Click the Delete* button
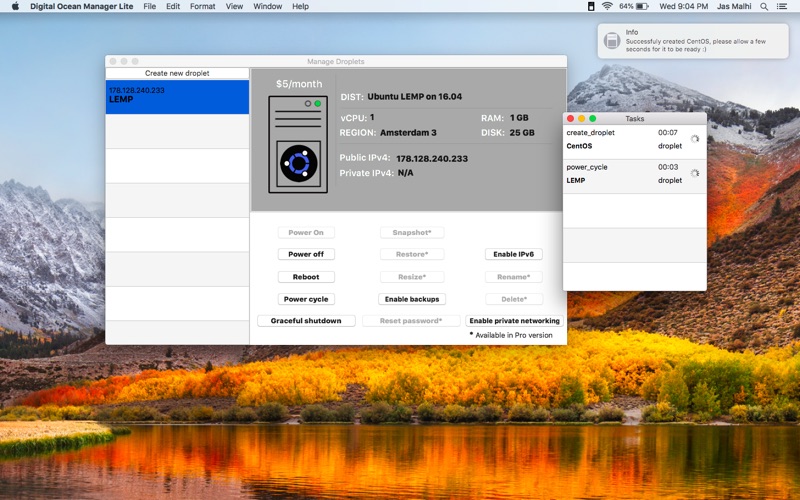This screenshot has height=500, width=800. tap(514, 299)
